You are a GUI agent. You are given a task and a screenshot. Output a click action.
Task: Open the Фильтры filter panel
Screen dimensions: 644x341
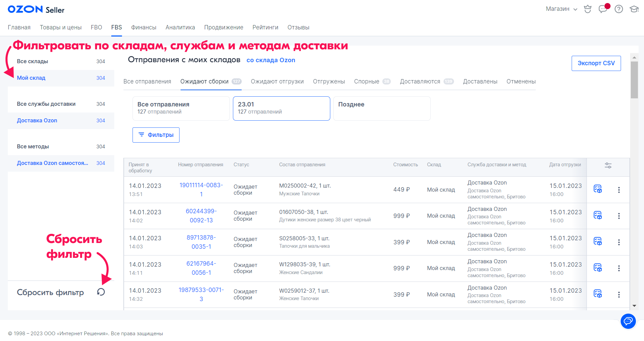[156, 135]
